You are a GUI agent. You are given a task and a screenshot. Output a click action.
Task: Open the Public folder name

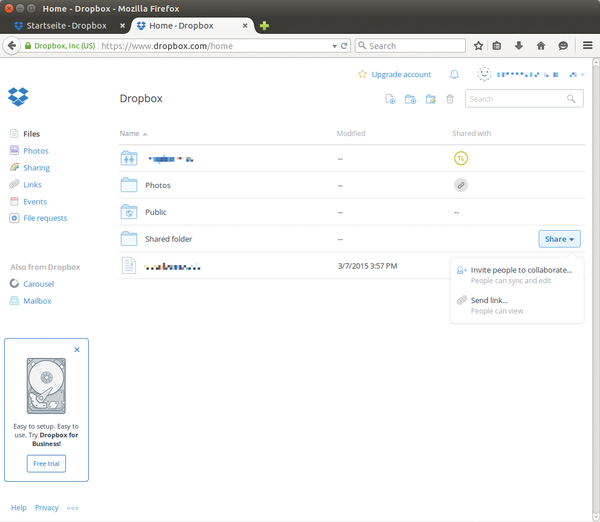156,212
